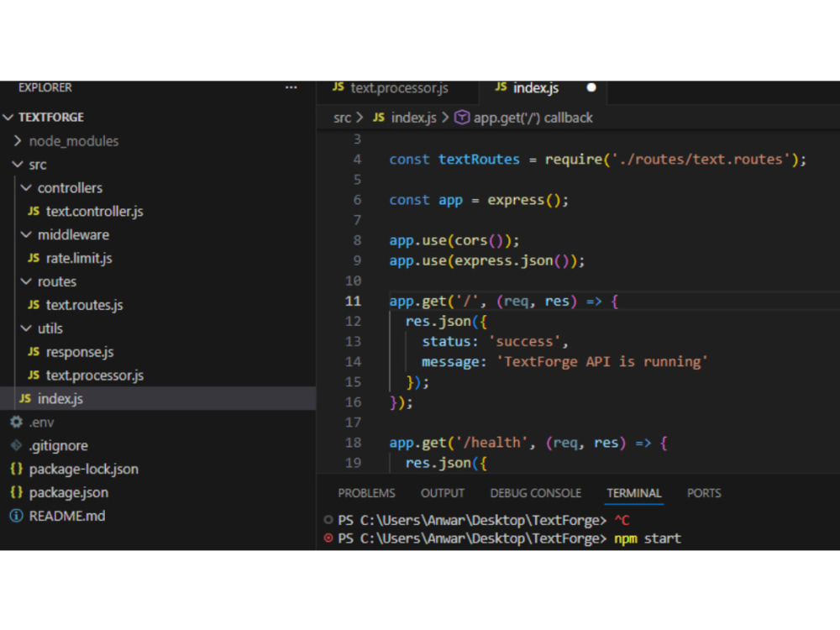Open text.controller.js file

[94, 211]
